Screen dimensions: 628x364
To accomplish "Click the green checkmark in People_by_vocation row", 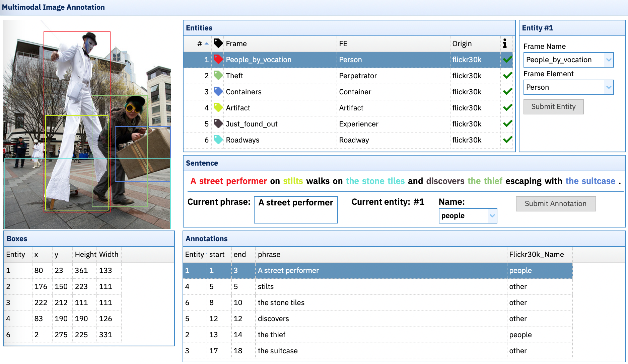I will click(507, 60).
